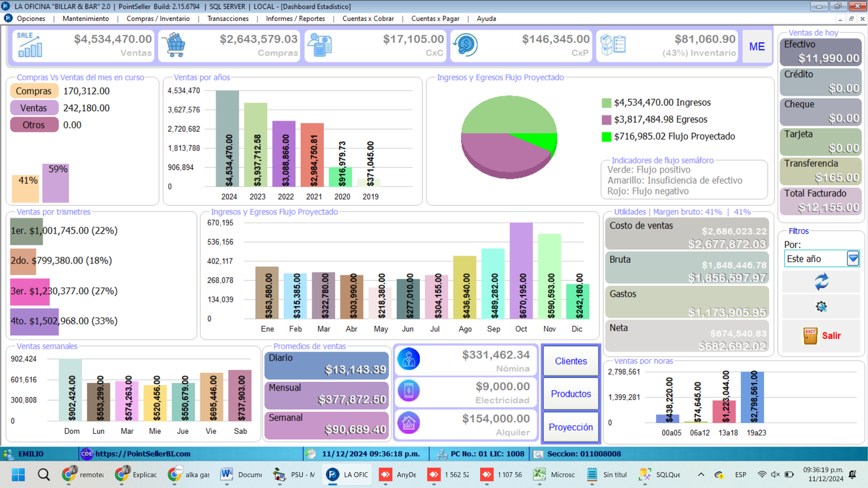This screenshot has width=868, height=488.
Task: Click the Salir exit button
Action: (x=821, y=336)
